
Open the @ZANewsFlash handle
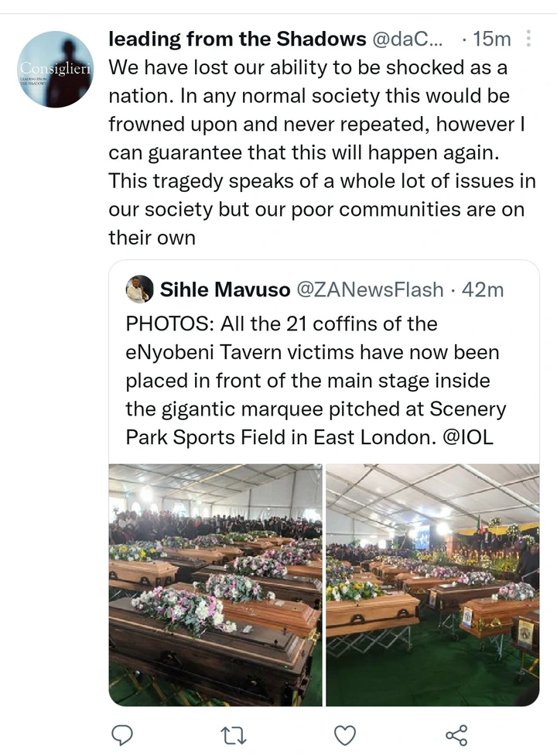click(369, 289)
